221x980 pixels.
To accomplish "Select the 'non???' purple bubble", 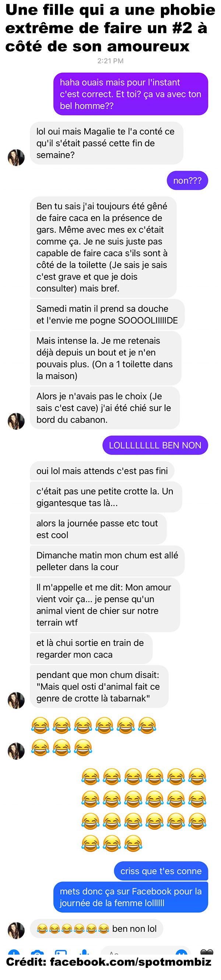I will [x=187, y=180].
